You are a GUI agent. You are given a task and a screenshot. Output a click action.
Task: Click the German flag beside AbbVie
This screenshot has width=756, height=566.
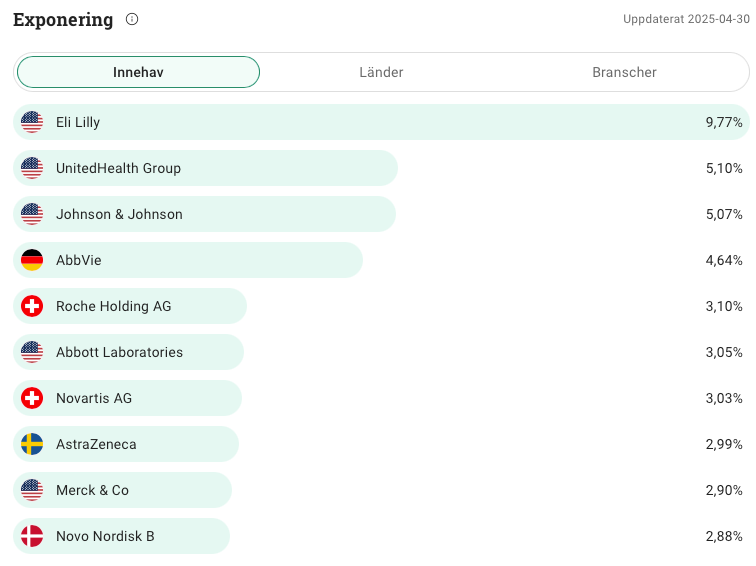click(32, 260)
